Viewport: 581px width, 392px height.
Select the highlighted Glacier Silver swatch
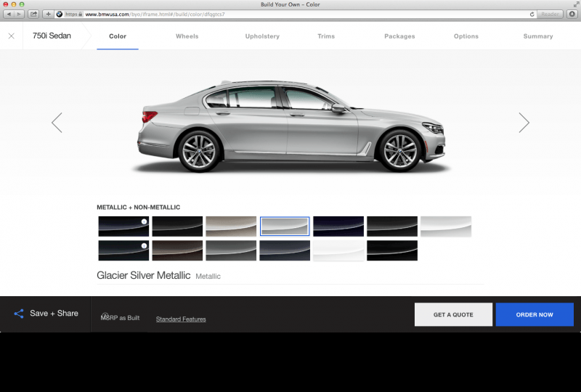(x=285, y=226)
